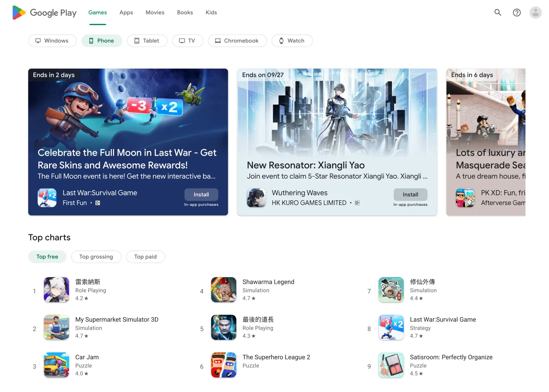Open the Satisroom app icon
The image size is (549, 392).
point(391,365)
